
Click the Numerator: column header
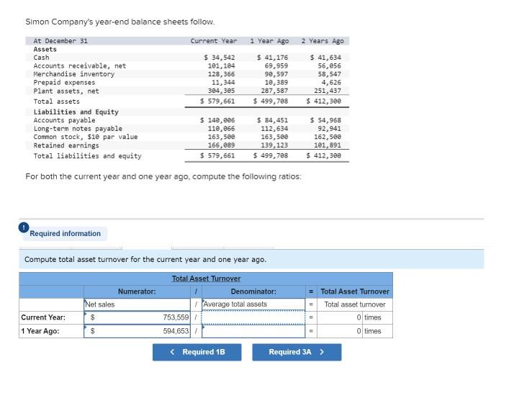point(137,291)
